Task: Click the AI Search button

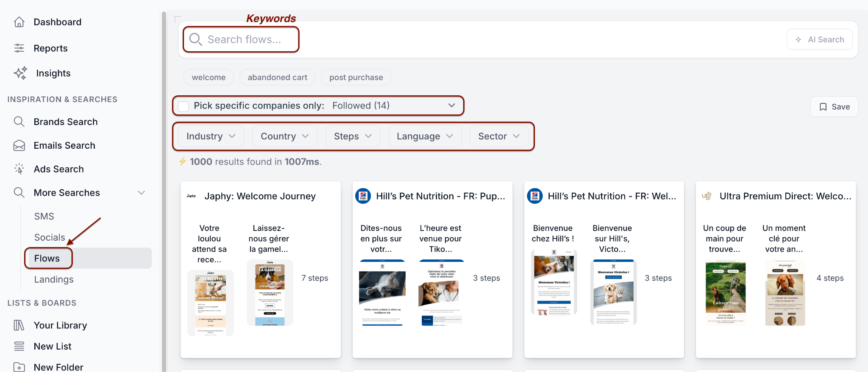Action: 819,39
